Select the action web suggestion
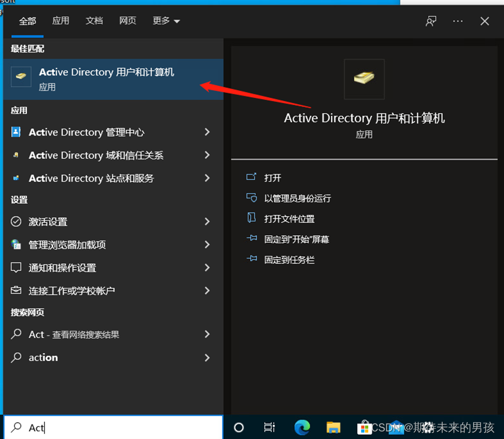 [43, 357]
